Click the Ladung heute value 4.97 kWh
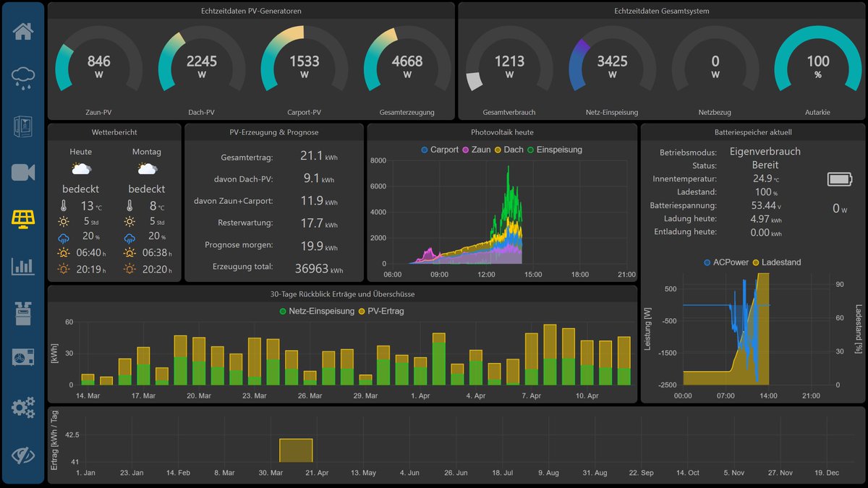The height and width of the screenshot is (488, 868). click(765, 219)
